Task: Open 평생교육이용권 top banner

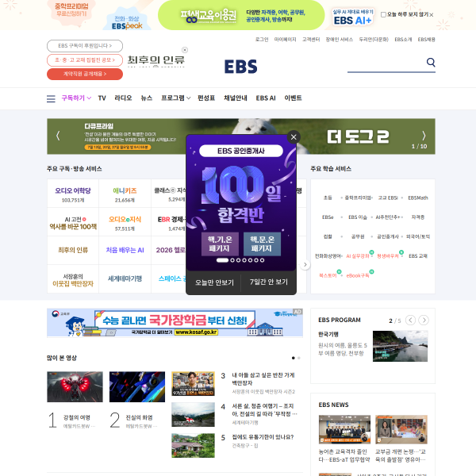Action: point(241,15)
